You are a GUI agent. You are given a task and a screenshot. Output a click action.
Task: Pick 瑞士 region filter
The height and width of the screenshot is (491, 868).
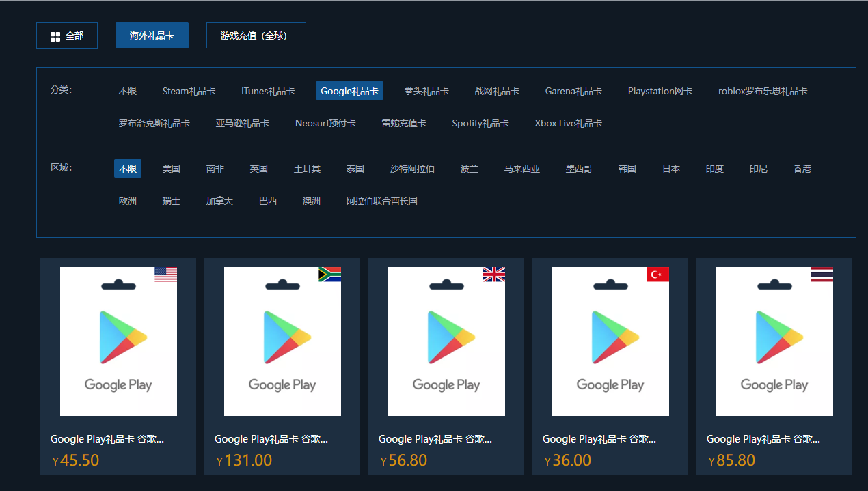[x=172, y=201]
